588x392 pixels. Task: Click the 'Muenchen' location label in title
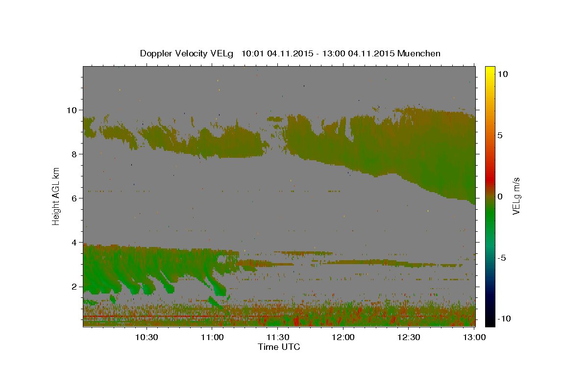pyautogui.click(x=419, y=53)
